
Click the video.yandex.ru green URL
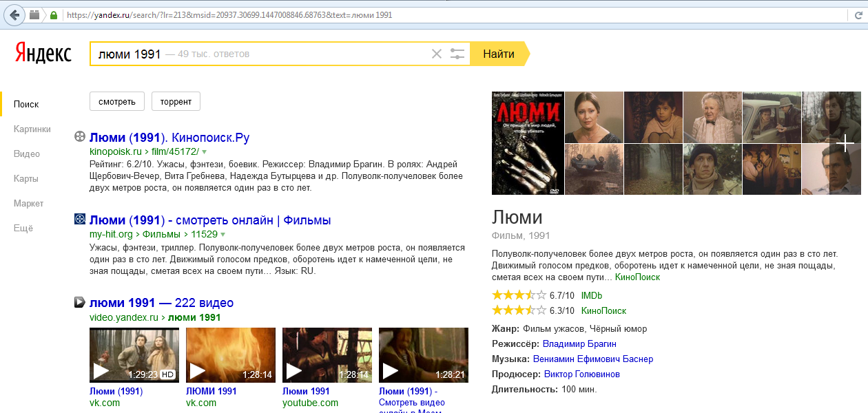click(x=124, y=317)
